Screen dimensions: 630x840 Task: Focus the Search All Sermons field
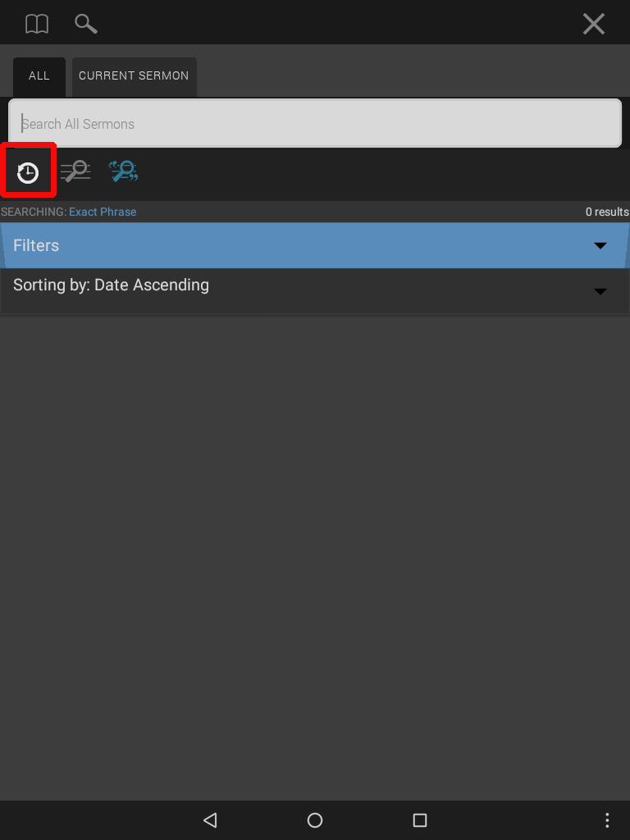click(315, 123)
